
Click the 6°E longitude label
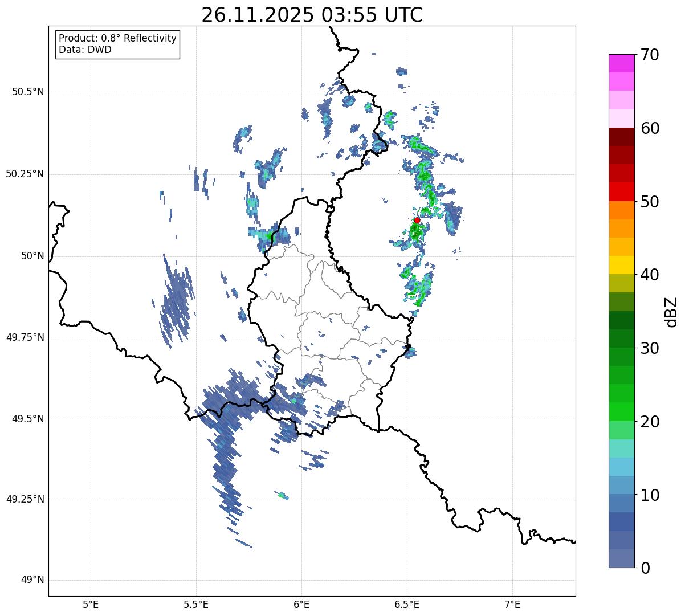(301, 604)
